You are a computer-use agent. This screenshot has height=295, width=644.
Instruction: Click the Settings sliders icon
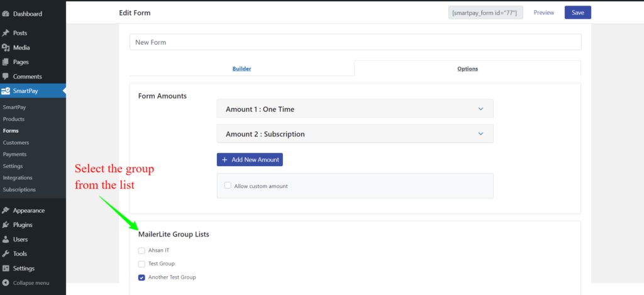tap(6, 269)
